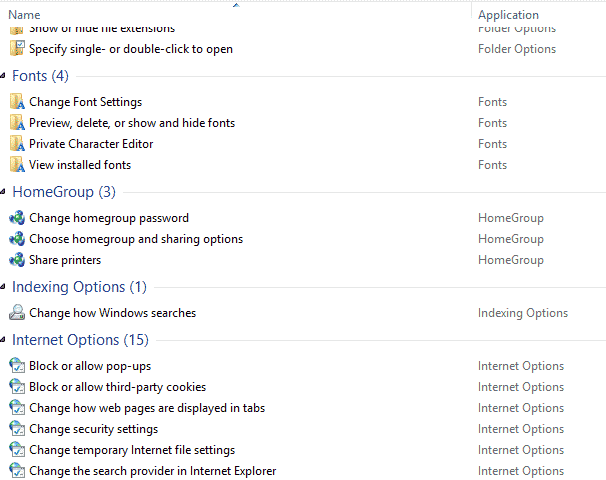Collapse the HomeGroup (3) group
Viewport: 606px width, 480px height.
coord(64,192)
